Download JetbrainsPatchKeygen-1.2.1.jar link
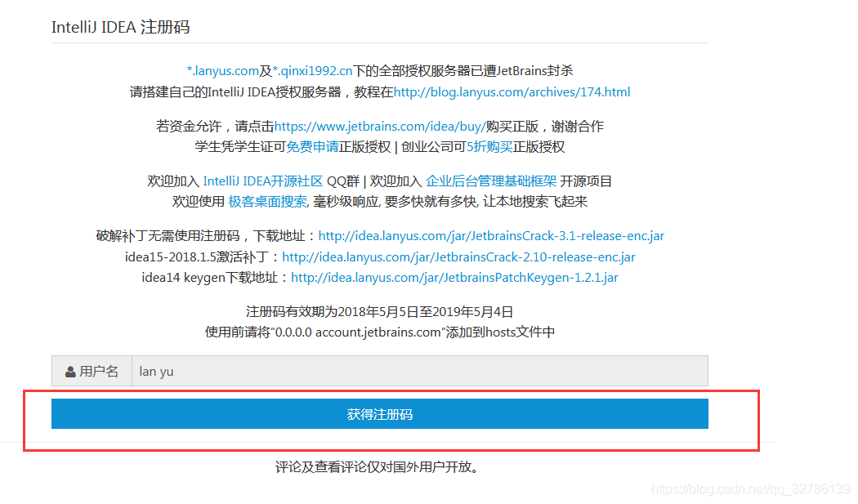The height and width of the screenshot is (504, 858). pos(454,278)
